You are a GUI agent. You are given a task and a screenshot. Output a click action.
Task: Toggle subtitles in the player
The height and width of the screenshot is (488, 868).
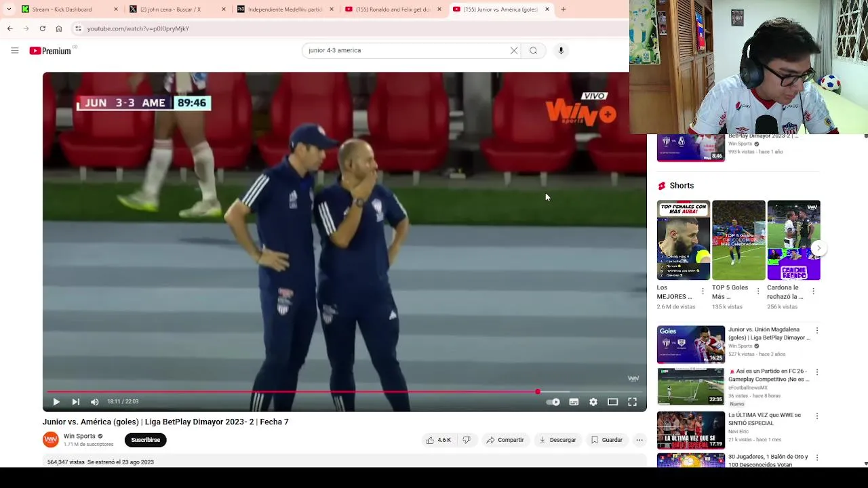click(574, 402)
